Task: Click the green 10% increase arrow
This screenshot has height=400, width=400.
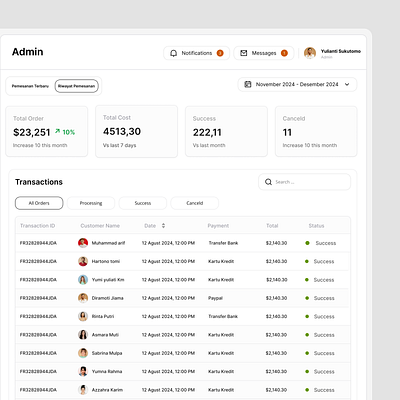Action: (x=58, y=131)
